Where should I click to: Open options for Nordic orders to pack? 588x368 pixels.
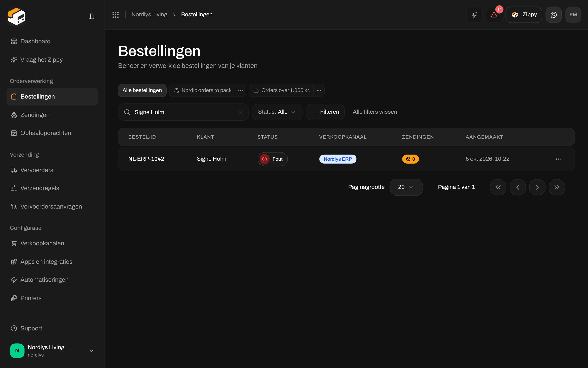point(240,90)
